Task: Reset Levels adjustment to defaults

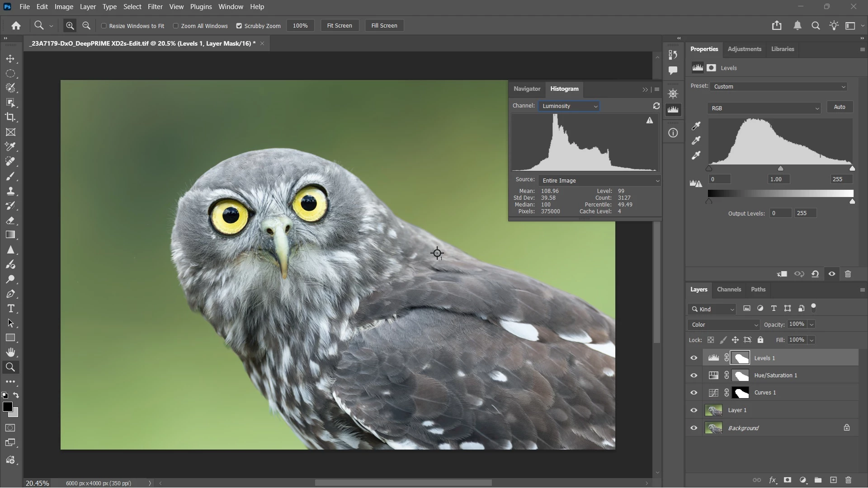Action: pos(815,274)
